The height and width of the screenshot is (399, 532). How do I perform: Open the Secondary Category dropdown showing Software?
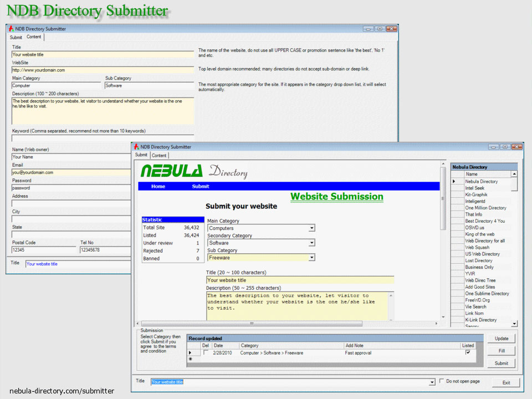click(311, 243)
